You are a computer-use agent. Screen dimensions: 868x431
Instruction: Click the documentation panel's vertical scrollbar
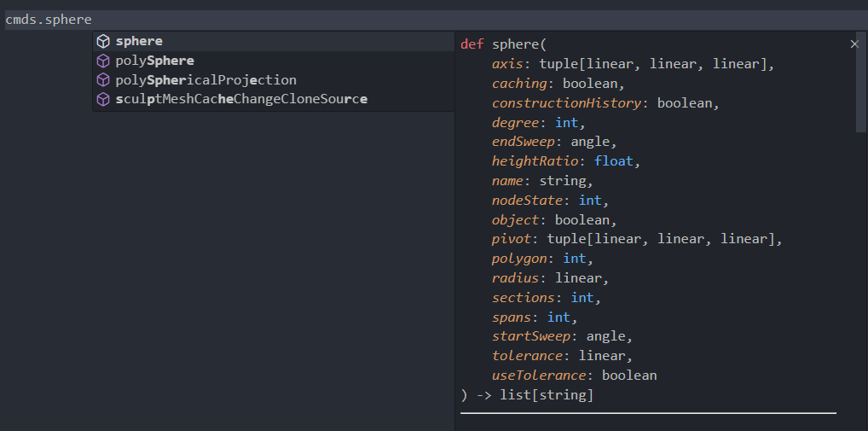click(861, 83)
